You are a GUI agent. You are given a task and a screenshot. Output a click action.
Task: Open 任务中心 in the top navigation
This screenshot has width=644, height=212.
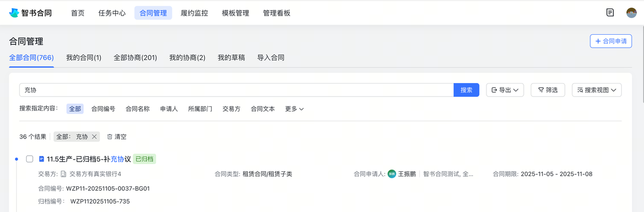pos(112,13)
